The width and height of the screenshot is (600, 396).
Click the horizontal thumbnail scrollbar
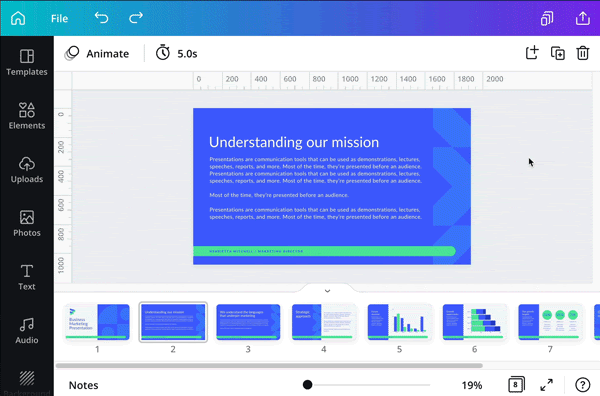tap(269, 365)
